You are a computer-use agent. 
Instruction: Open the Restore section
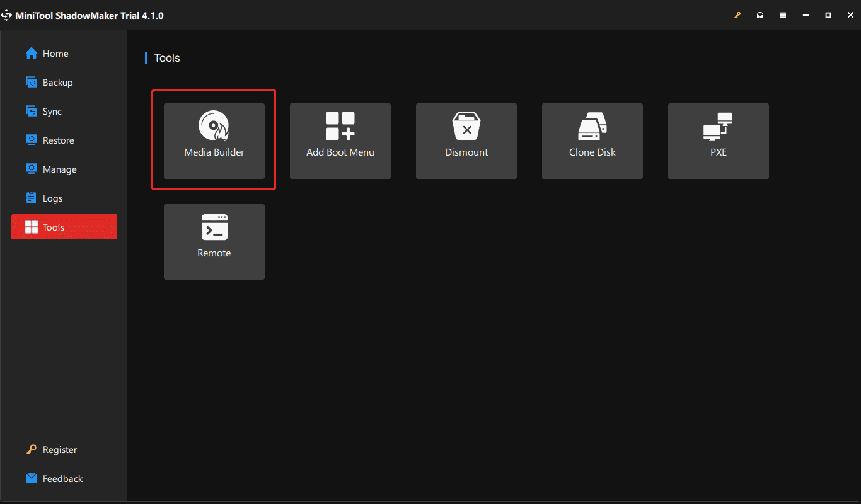tap(64, 140)
